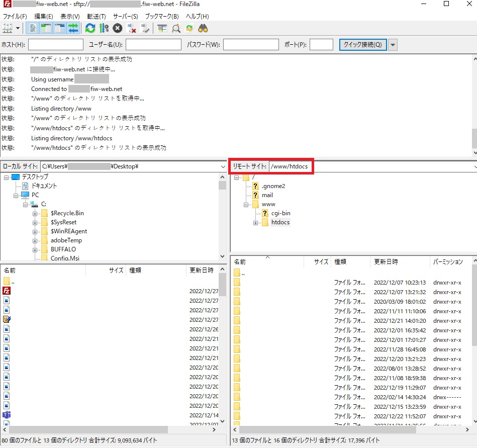Cancel current operation
This screenshot has width=477, height=448.
click(x=118, y=29)
